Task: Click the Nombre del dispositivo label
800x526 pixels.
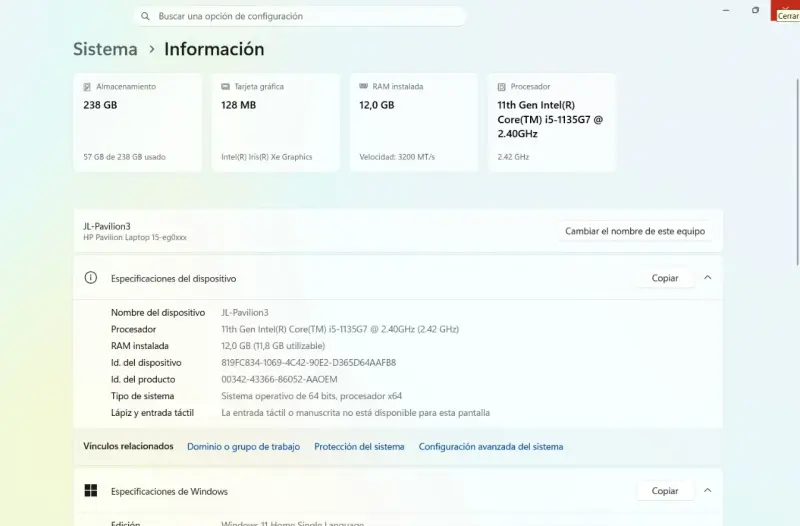Action: pos(158,312)
